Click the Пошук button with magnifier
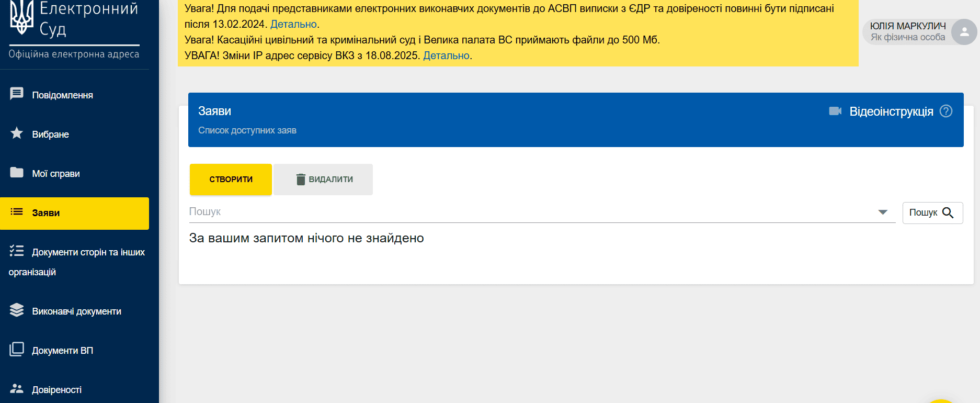This screenshot has width=980, height=403. click(932, 212)
